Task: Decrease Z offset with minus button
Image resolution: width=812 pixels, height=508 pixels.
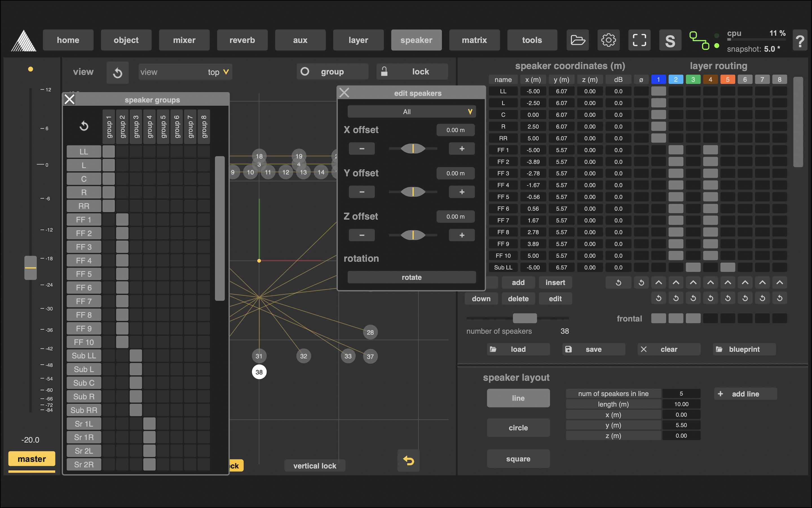Action: 362,235
